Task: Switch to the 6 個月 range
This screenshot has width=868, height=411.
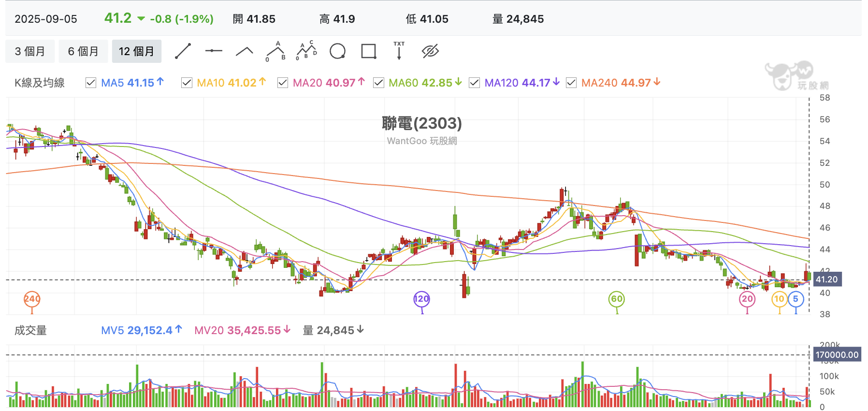Action: pyautogui.click(x=83, y=51)
